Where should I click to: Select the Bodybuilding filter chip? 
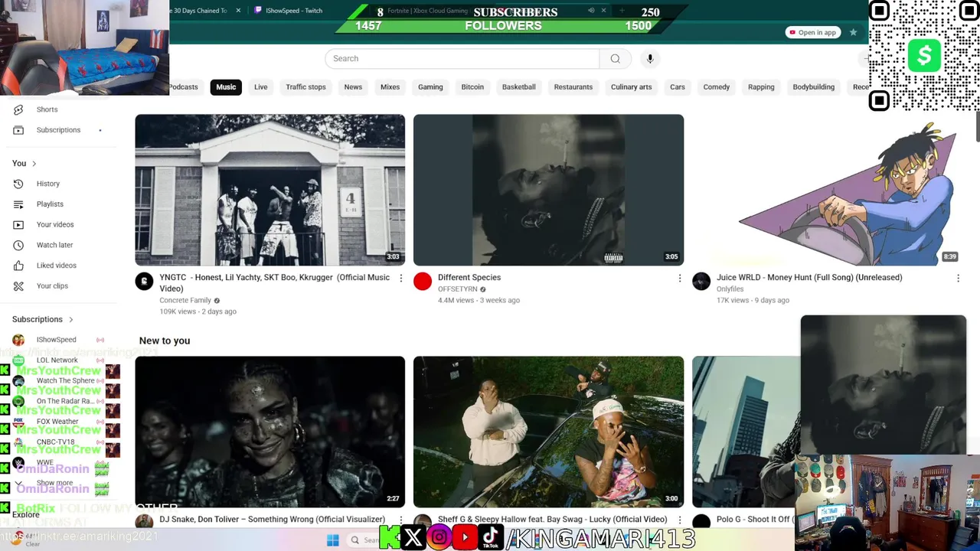814,87
